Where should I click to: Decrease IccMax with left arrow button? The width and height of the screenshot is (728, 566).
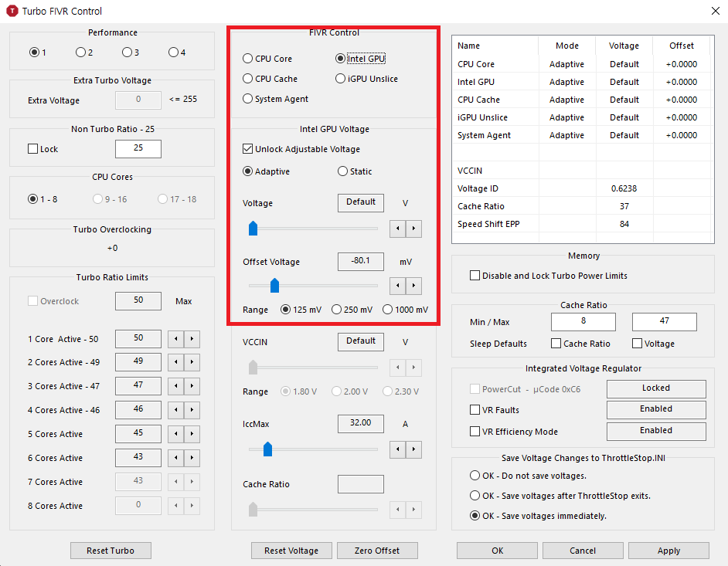(397, 449)
